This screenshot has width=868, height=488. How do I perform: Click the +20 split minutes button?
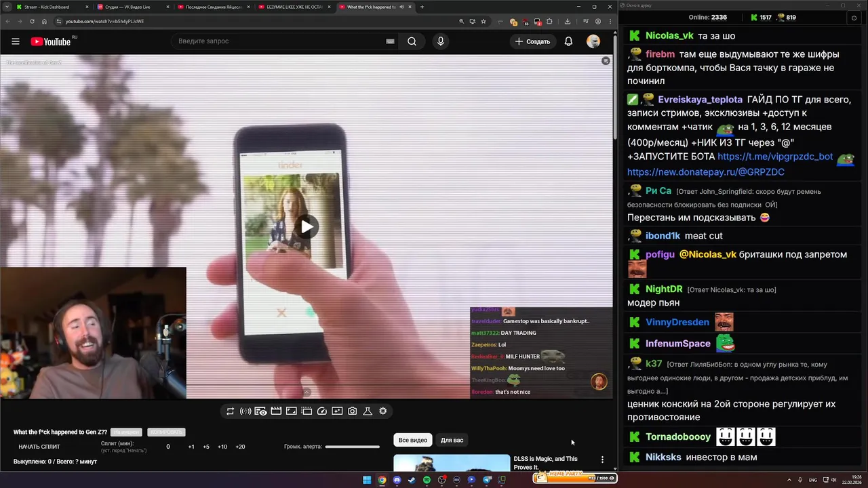(240, 447)
